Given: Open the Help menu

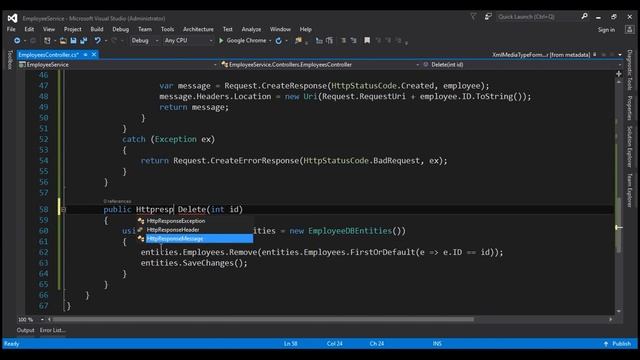Looking at the screenshot, I should (306, 29).
